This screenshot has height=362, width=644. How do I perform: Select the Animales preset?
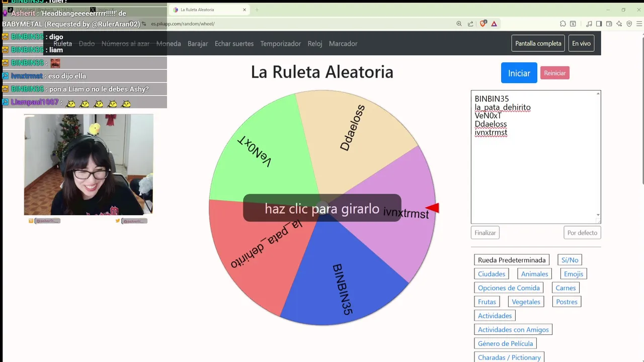click(534, 274)
